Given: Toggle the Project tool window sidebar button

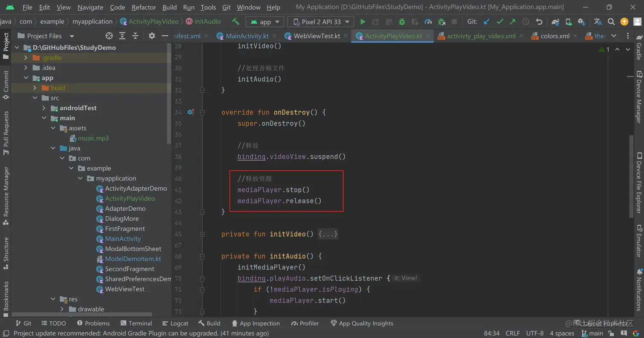Looking at the screenshot, I should point(6,46).
